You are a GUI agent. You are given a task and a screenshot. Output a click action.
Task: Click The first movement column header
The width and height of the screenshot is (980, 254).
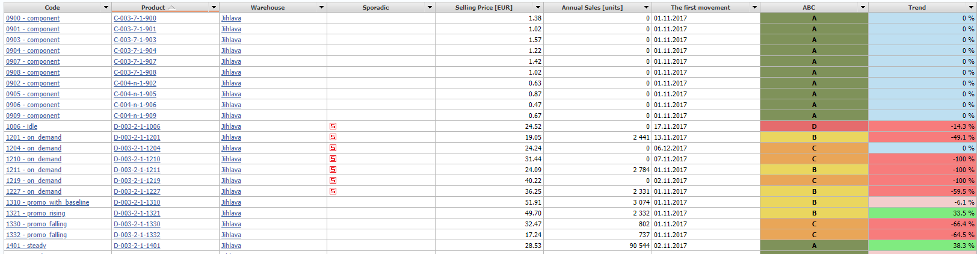(x=700, y=7)
